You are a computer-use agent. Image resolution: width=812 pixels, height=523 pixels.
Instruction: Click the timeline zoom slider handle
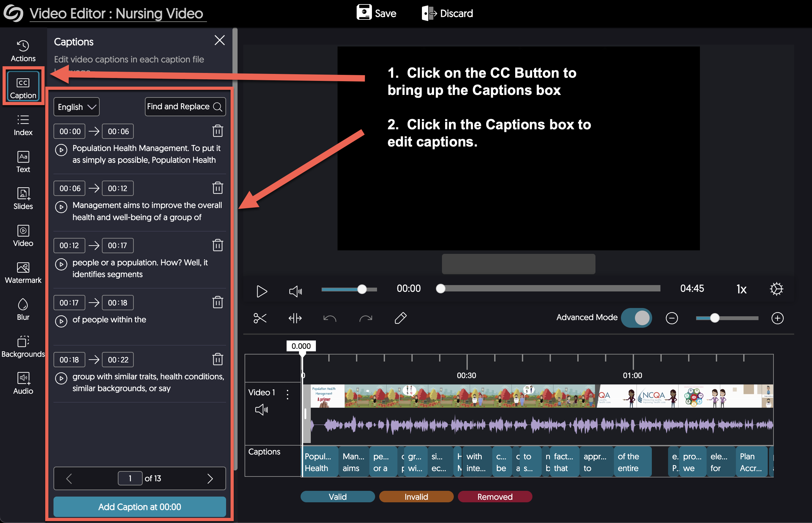[x=715, y=318]
